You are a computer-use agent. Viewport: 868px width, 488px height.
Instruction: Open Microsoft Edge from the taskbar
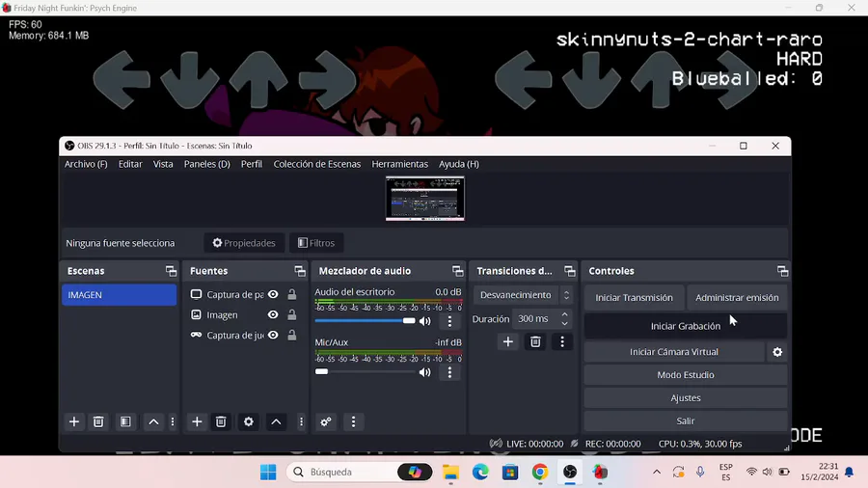(480, 472)
